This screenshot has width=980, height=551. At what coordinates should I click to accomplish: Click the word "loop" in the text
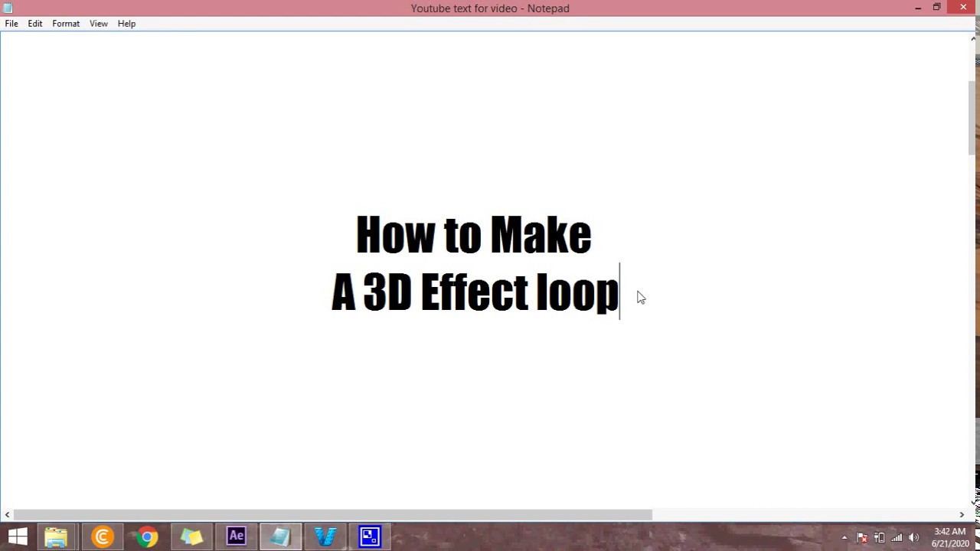pos(577,295)
